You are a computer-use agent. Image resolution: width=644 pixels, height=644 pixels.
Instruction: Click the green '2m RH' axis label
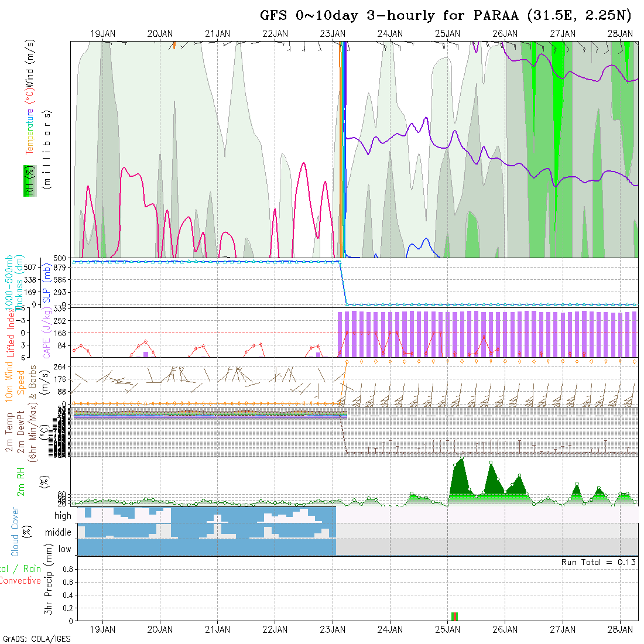[22, 481]
